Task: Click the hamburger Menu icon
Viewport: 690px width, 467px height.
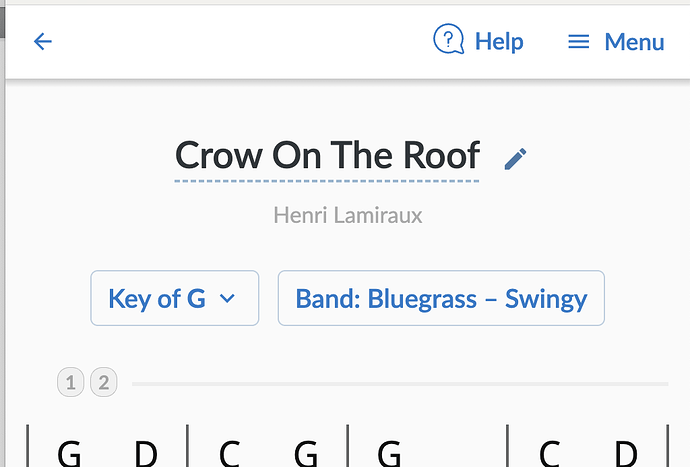Action: click(578, 42)
